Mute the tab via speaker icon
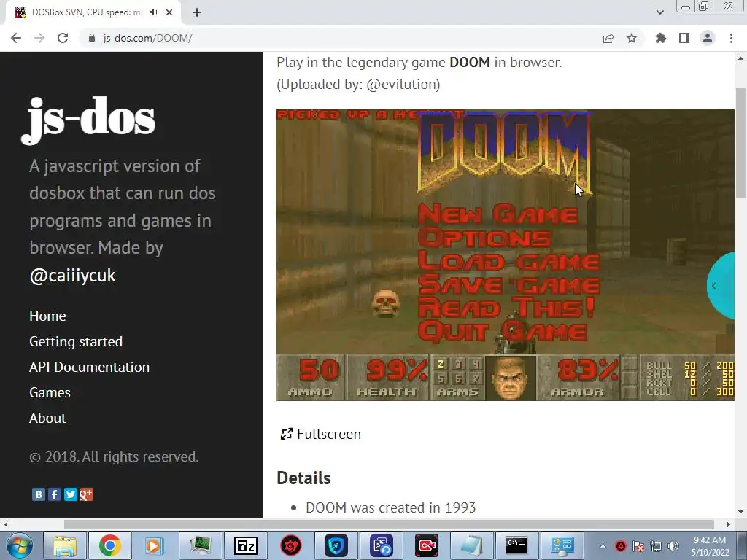Viewport: 747px width, 560px height. pyautogui.click(x=153, y=12)
